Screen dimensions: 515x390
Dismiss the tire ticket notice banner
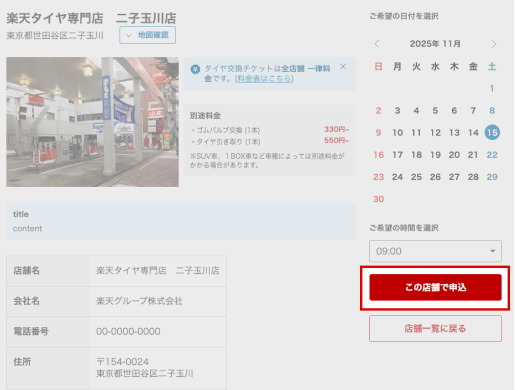343,67
